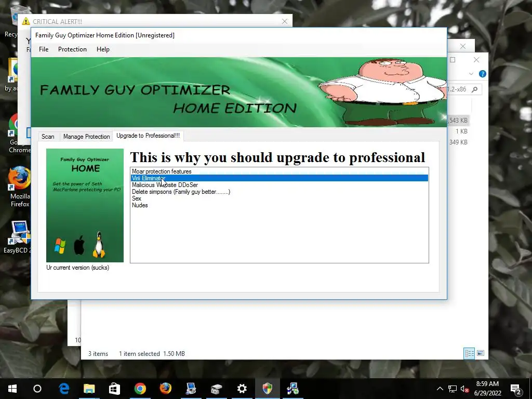Viewport: 532px width, 399px height.
Task: Open the clock showing 8:59 AM
Action: coord(487,389)
